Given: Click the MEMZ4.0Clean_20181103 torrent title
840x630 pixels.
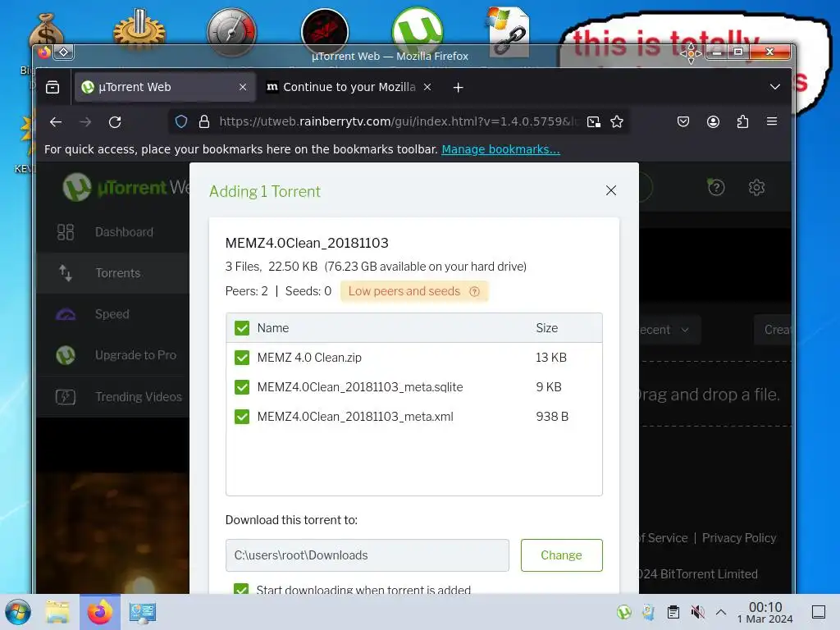Looking at the screenshot, I should 307,243.
